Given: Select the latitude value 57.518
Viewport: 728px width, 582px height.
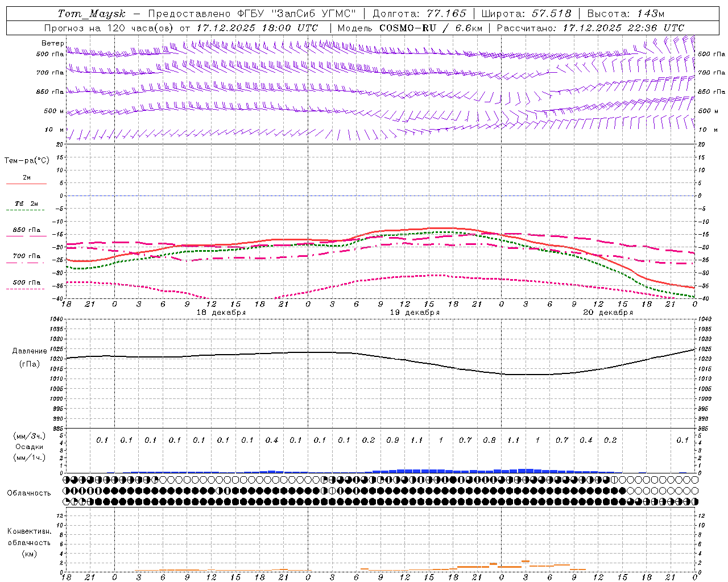Looking at the screenshot, I should (552, 14).
